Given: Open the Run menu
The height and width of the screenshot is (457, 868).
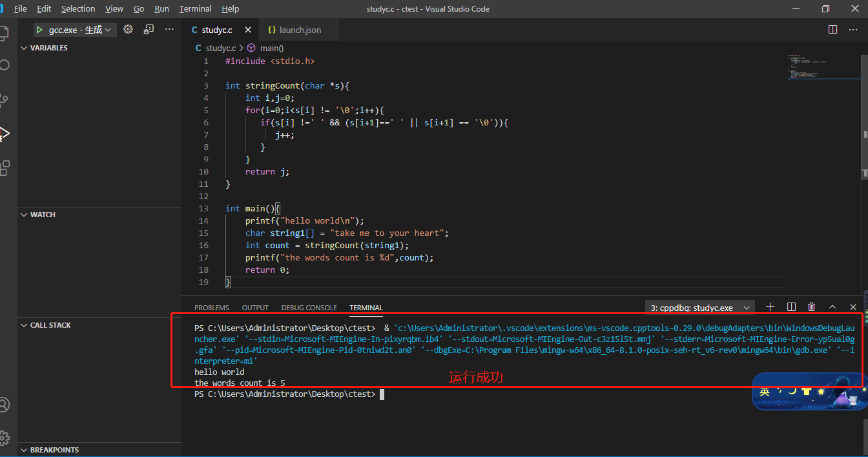Looking at the screenshot, I should point(162,9).
